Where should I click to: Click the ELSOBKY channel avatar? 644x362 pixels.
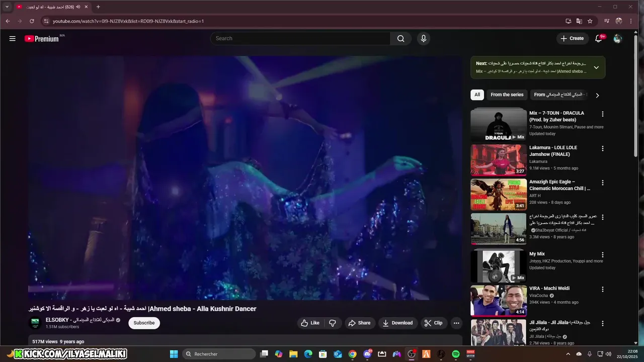pyautogui.click(x=35, y=323)
